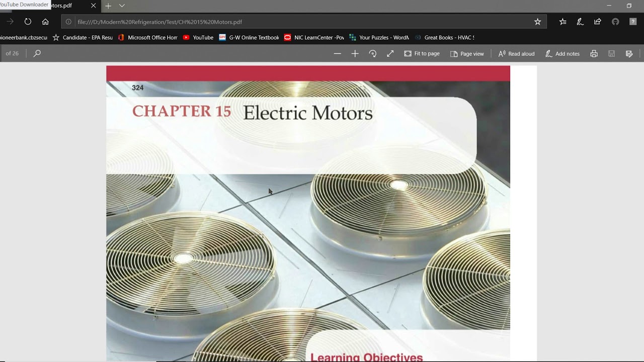Rotate the PDF page
This screenshot has width=644, height=362.
(x=373, y=53)
